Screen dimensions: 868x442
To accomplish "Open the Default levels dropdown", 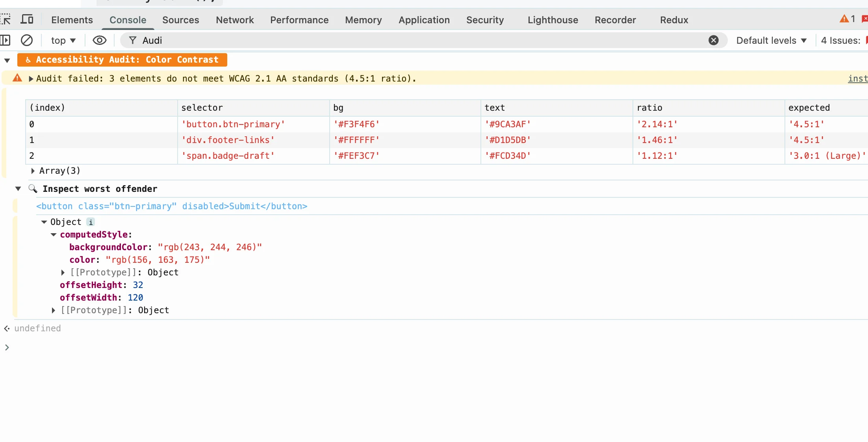I will tap(772, 40).
